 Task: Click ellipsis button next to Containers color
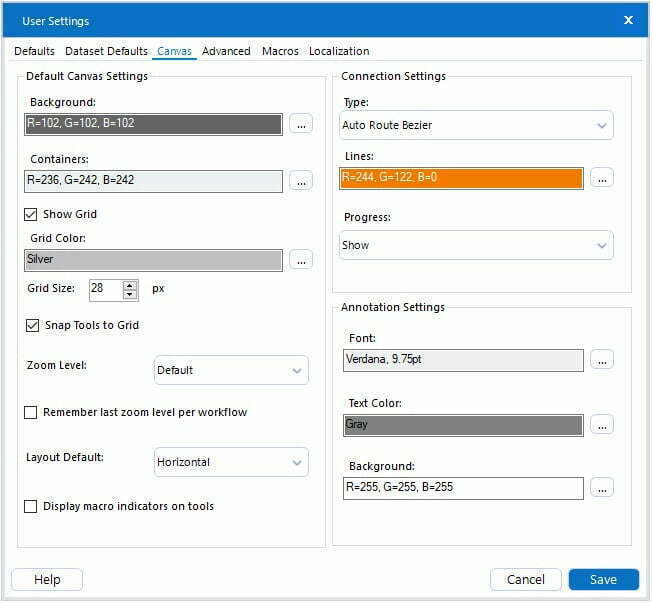(301, 181)
